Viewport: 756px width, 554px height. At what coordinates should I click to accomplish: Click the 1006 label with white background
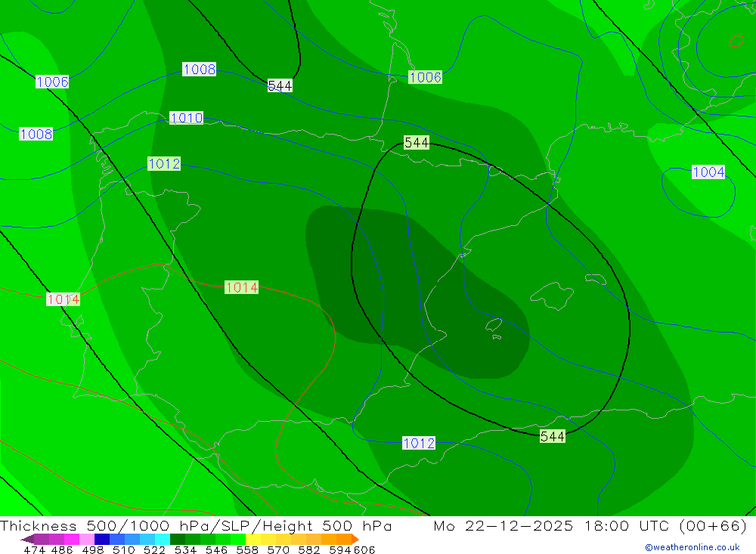pos(52,82)
